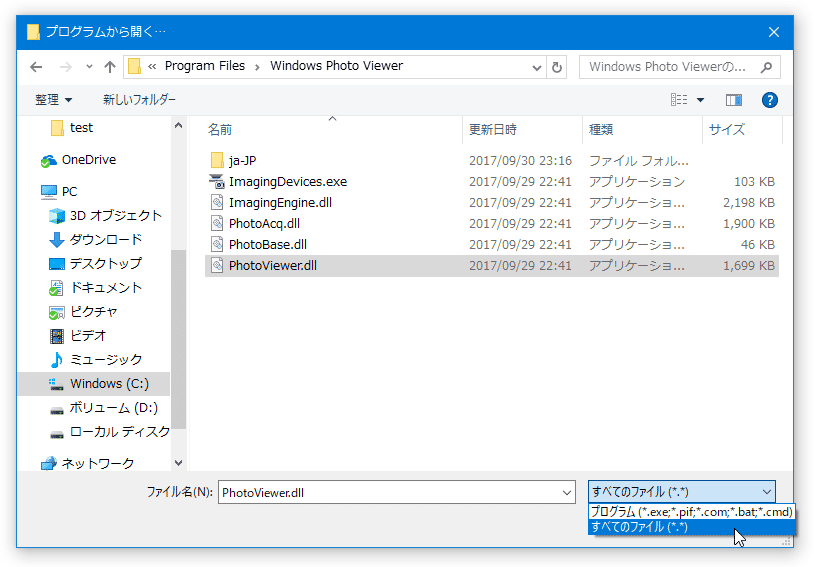Go back using the back arrow

click(x=36, y=67)
